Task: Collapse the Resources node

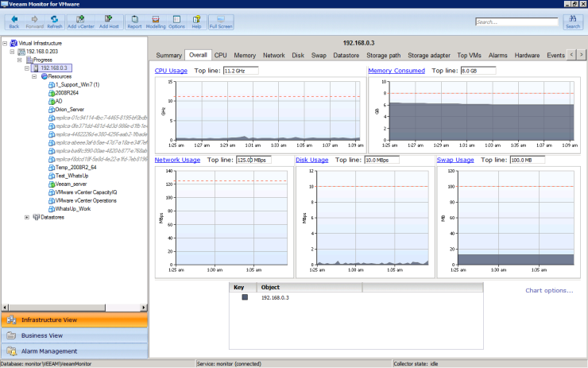Action: pyautogui.click(x=34, y=76)
